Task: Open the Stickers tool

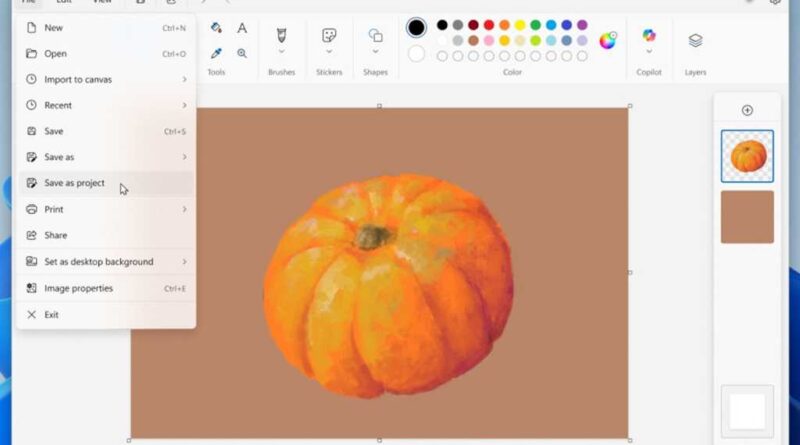Action: pos(329,36)
